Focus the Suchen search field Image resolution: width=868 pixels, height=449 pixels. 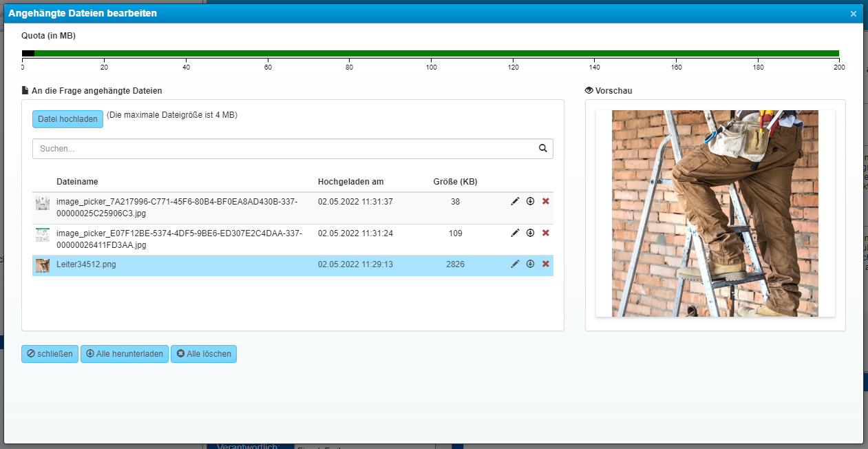293,149
